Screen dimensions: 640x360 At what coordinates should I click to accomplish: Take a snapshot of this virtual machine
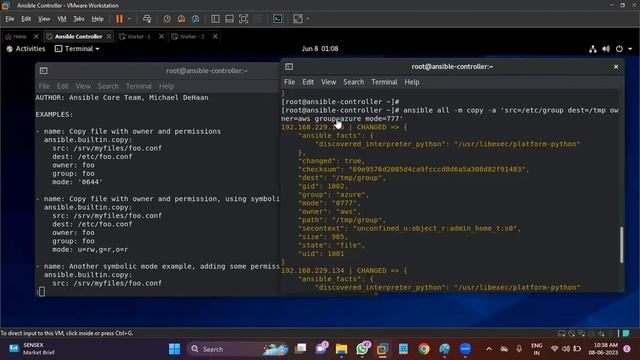(167, 19)
